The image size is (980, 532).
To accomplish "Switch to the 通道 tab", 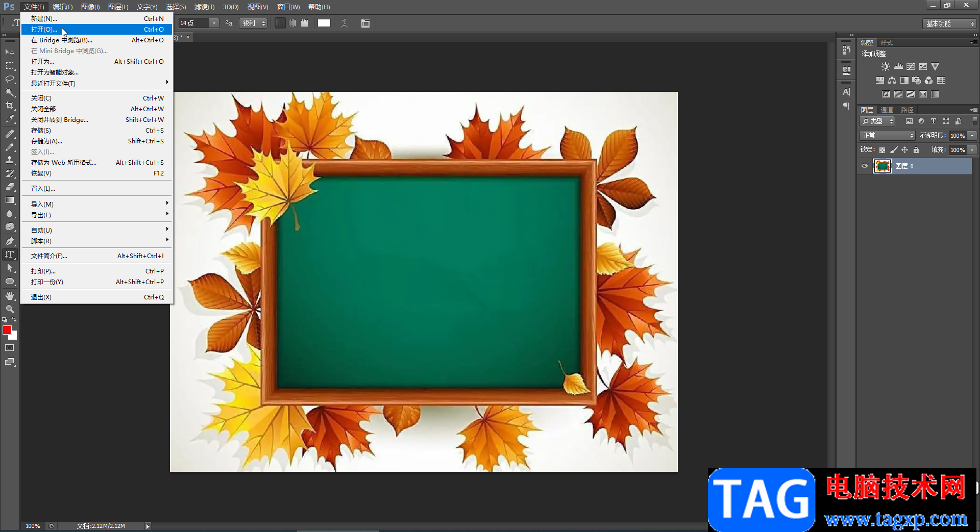I will click(x=887, y=110).
